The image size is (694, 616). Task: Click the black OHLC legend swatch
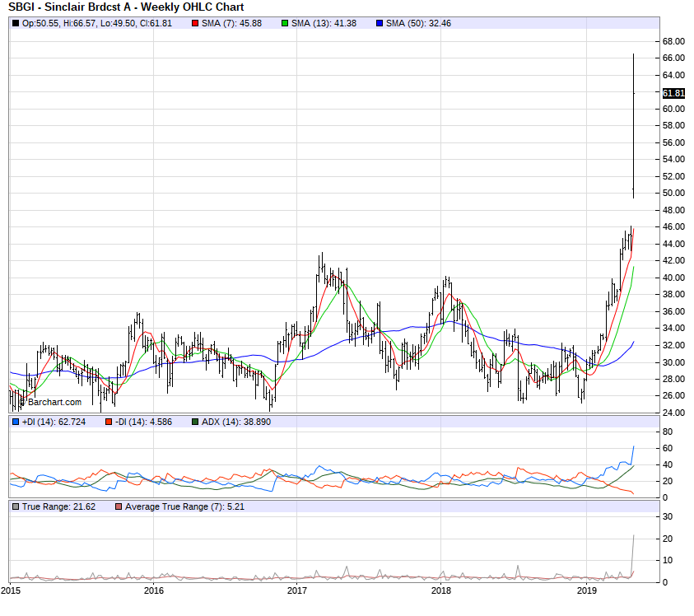coord(16,23)
